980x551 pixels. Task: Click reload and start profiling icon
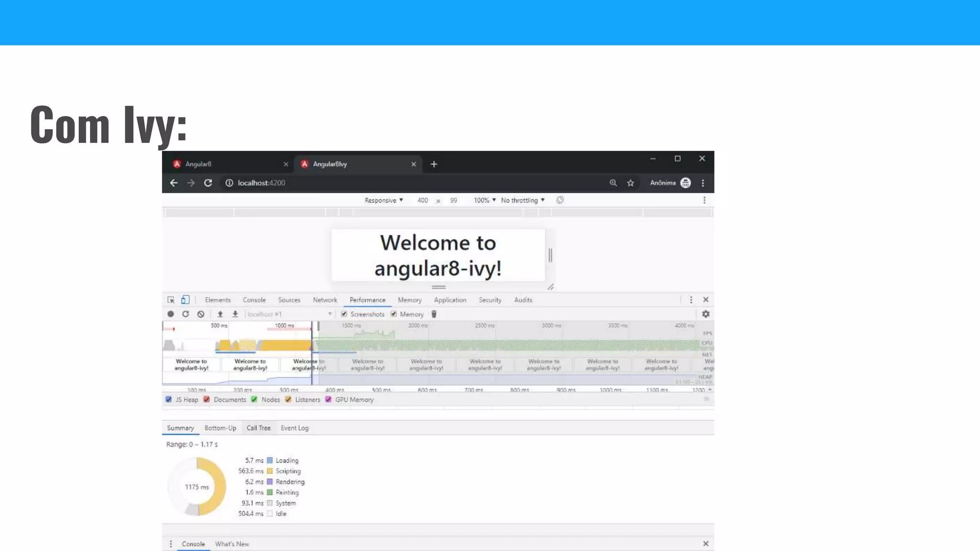pos(186,314)
